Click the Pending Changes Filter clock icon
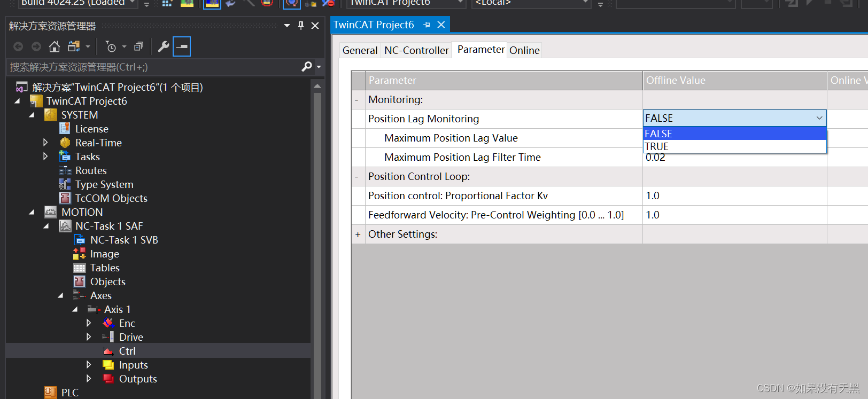Screen dimensions: 868x399 [x=111, y=46]
